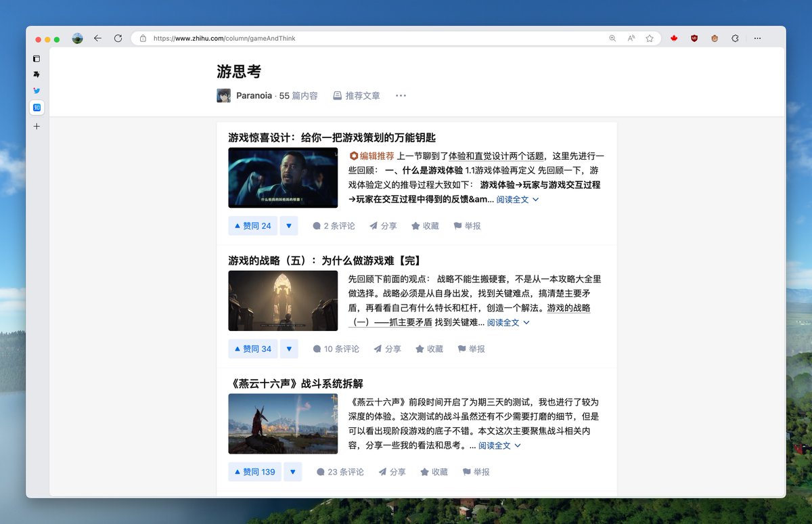The image size is (812, 524).
Task: Open the Zhihu sidebar tab icon
Action: pyautogui.click(x=37, y=108)
